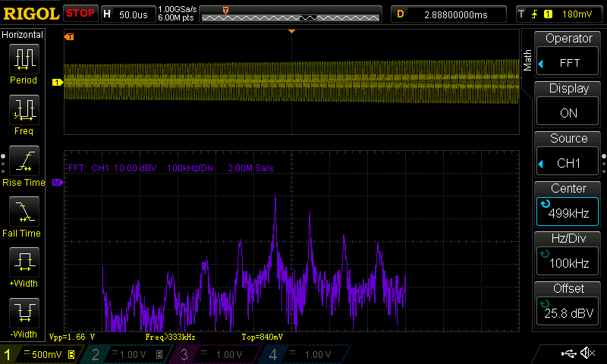The height and width of the screenshot is (364, 607).
Task: Click the channel 1 DC coupling symbol
Action: point(27,352)
